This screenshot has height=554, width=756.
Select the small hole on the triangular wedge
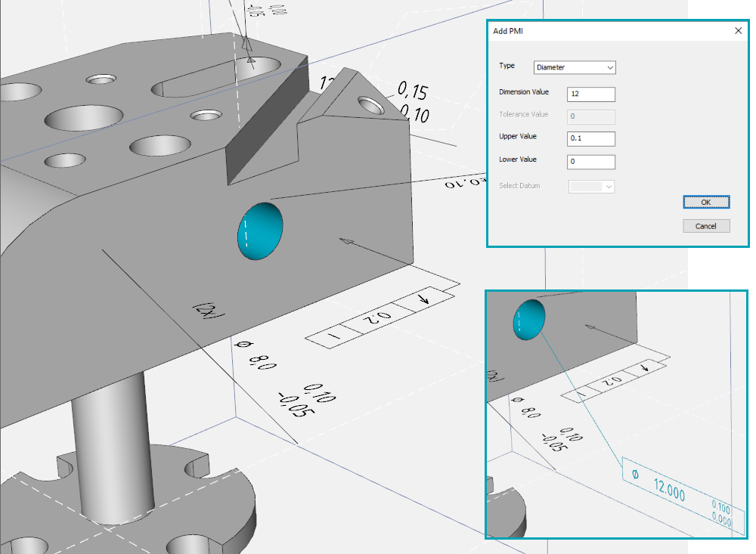tap(371, 104)
